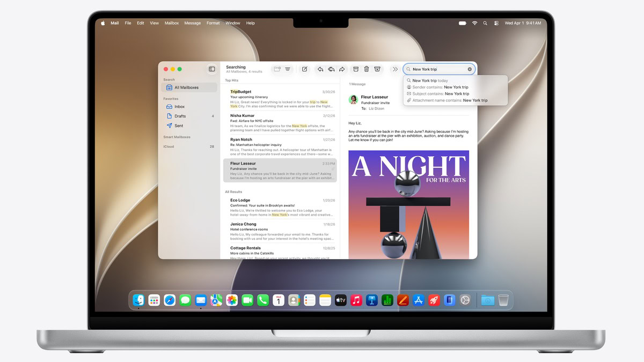
Task: Open Contacts from the Dock
Action: pos(294,300)
